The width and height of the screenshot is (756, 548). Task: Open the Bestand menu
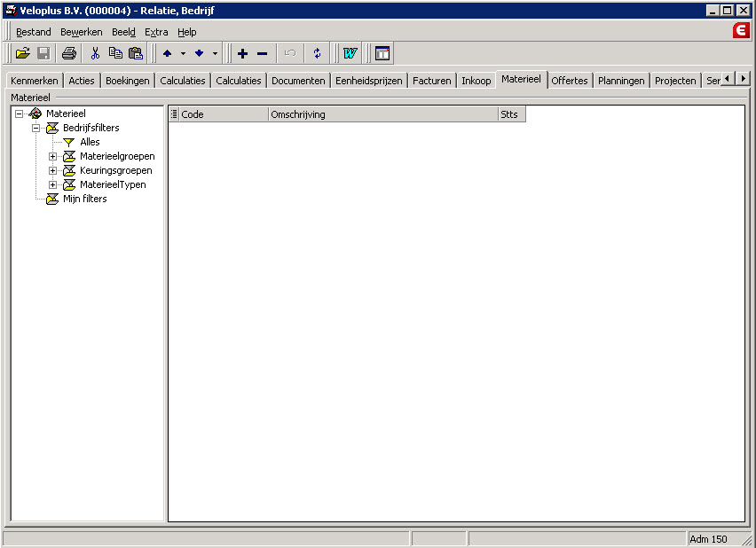(33, 32)
